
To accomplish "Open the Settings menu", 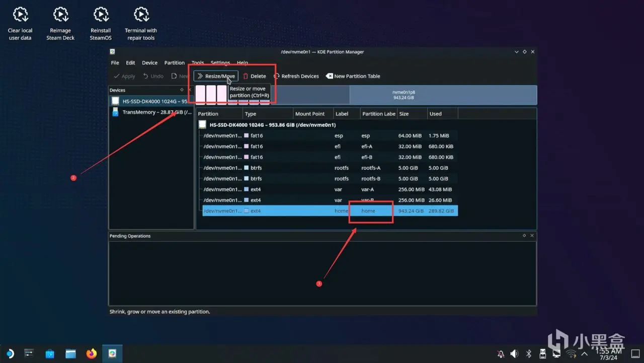I will click(x=220, y=63).
